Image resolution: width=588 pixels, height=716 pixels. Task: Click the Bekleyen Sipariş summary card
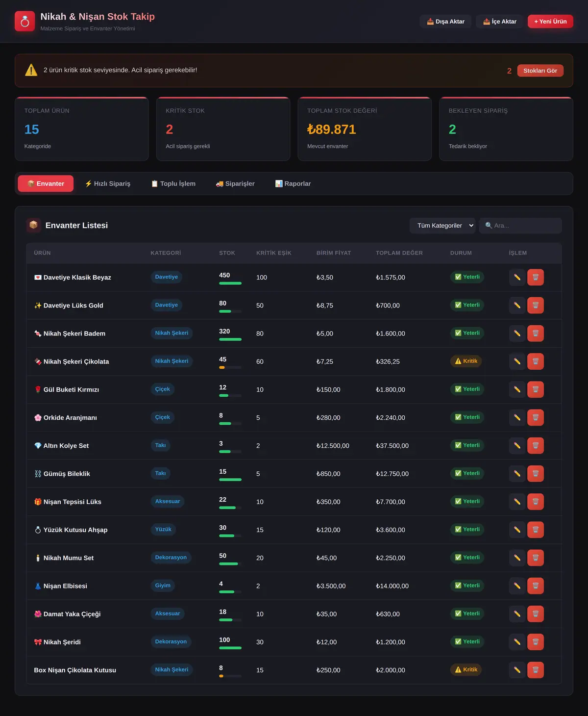[506, 129]
